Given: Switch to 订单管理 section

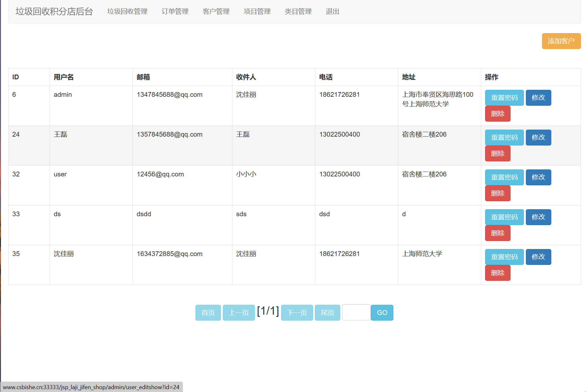Looking at the screenshot, I should [x=175, y=11].
